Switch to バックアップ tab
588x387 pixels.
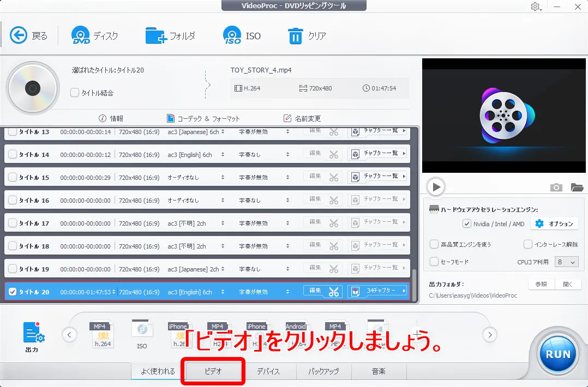(x=323, y=371)
